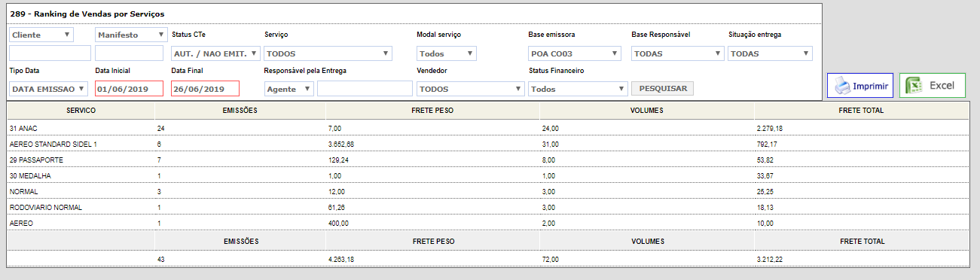Open the Base emissora POA CO03 dropdown
The height and width of the screenshot is (280, 980).
[x=575, y=53]
